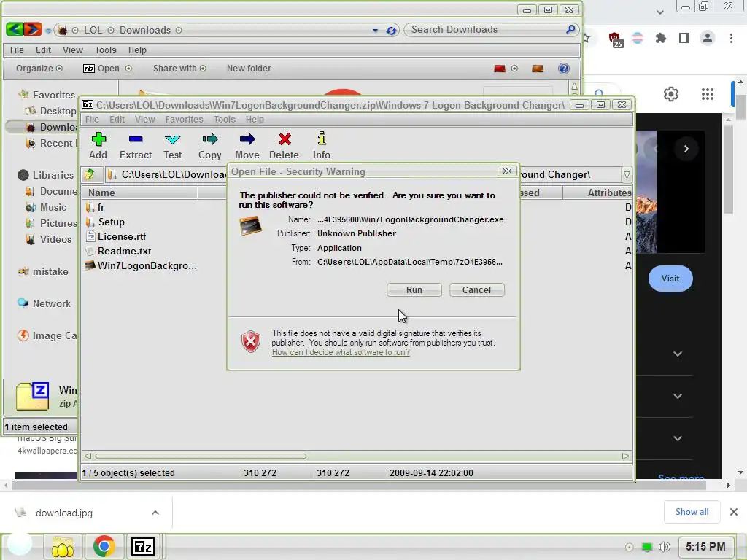The image size is (747, 560).
Task: Expand the 7-Zip address path dropdown
Action: (x=627, y=175)
